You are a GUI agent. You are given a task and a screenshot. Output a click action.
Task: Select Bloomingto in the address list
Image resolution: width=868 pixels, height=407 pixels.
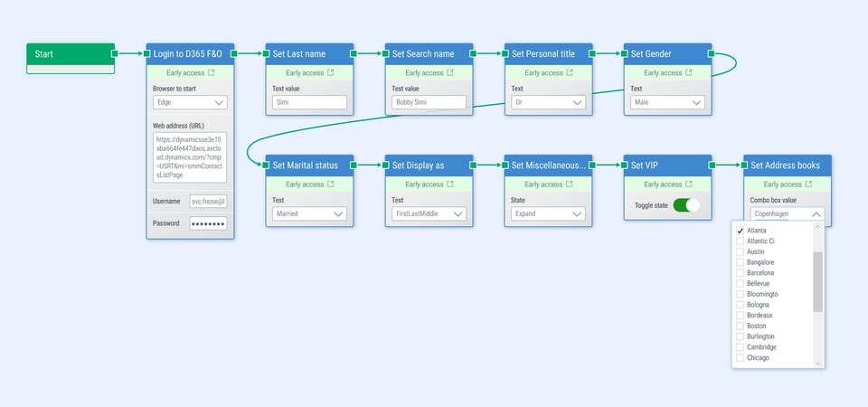click(x=762, y=294)
